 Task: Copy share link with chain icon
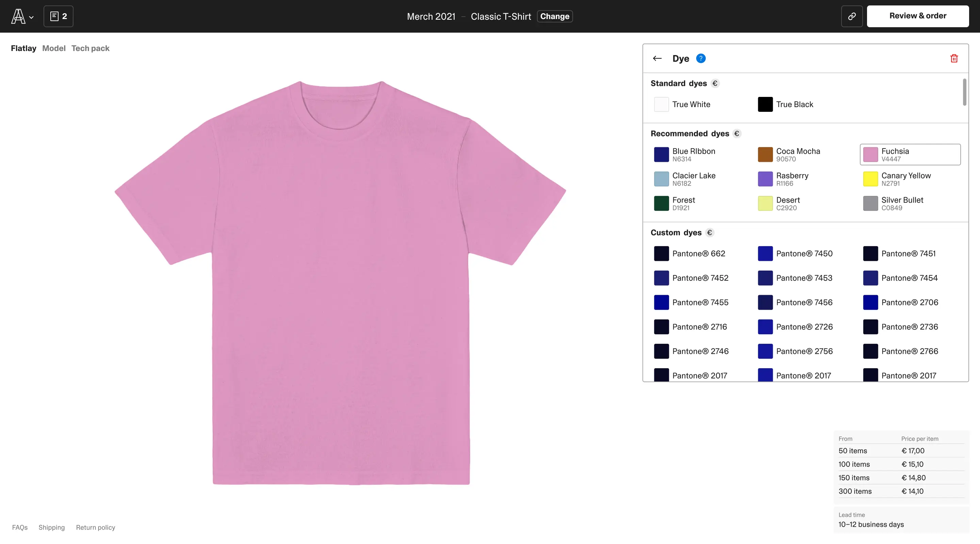coord(851,16)
